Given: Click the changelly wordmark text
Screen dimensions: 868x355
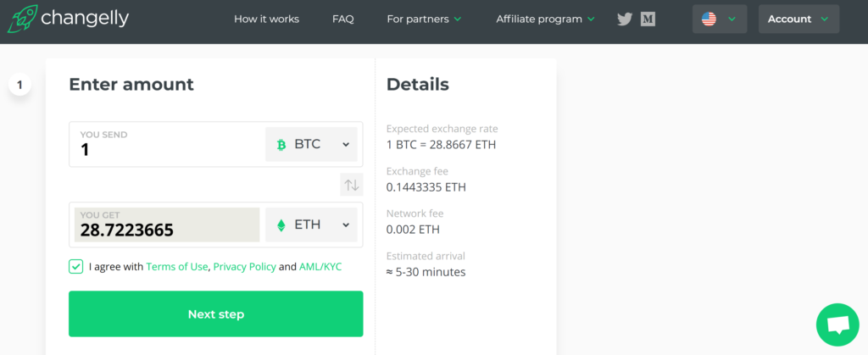Looking at the screenshot, I should pos(85,19).
